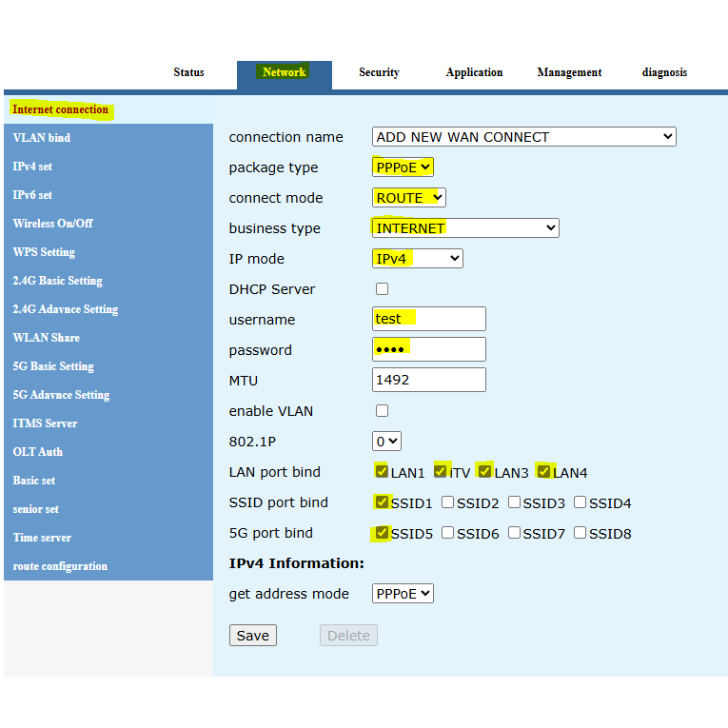728x728 pixels.
Task: Click the username input field
Action: pyautogui.click(x=428, y=319)
